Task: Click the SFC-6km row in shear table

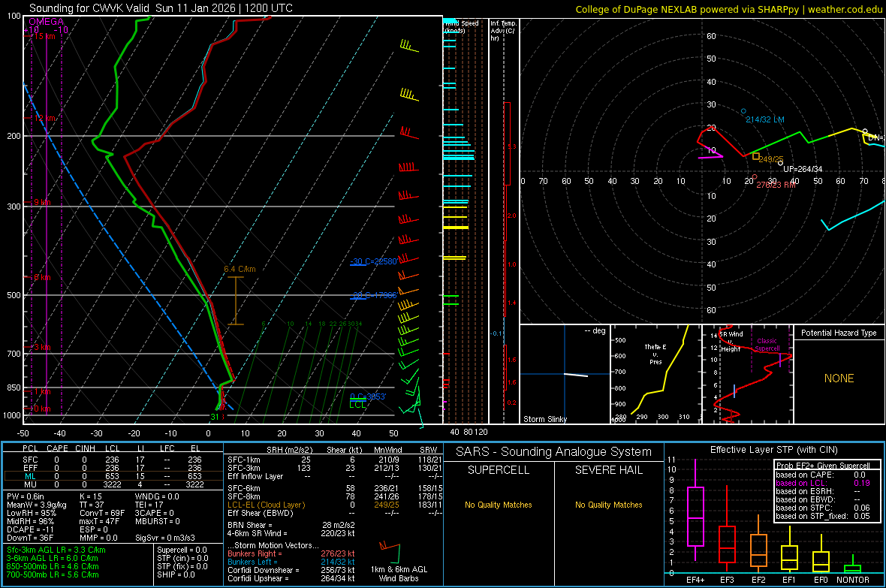Action: (x=335, y=488)
